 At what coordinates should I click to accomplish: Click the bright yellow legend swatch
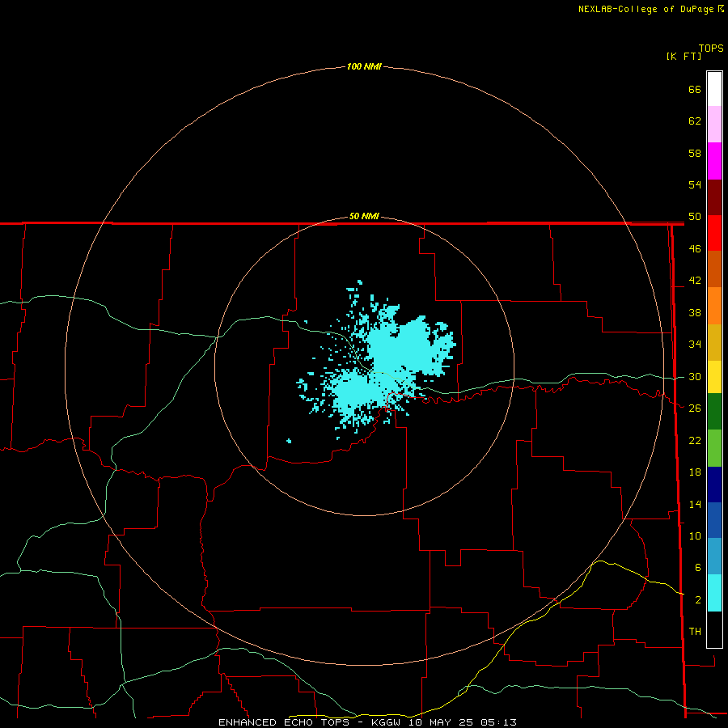(x=714, y=377)
